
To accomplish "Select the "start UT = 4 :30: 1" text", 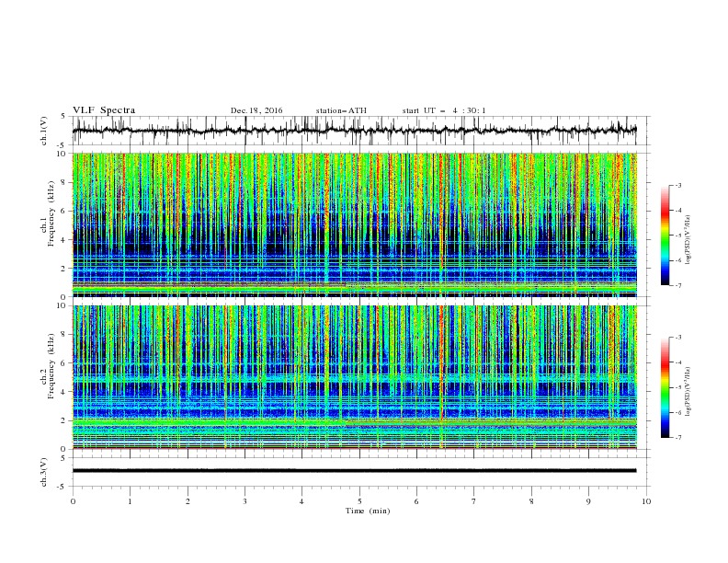I will coord(444,110).
